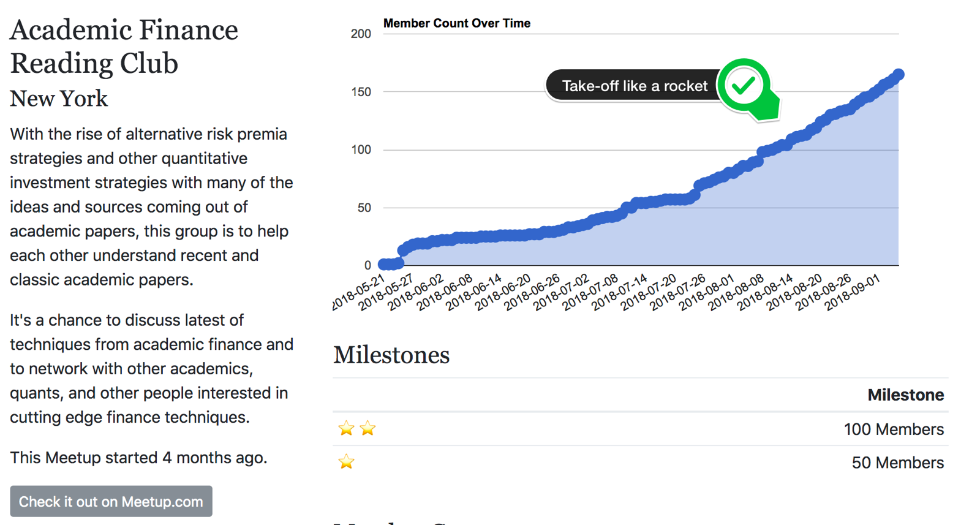Click the second star in the 100 Members row
Image resolution: width=980 pixels, height=525 pixels.
pos(367,428)
